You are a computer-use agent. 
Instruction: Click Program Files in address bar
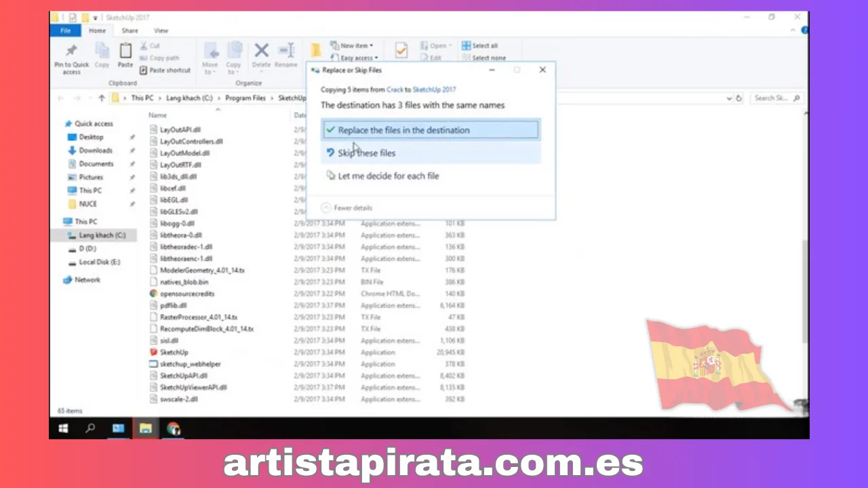tap(245, 98)
